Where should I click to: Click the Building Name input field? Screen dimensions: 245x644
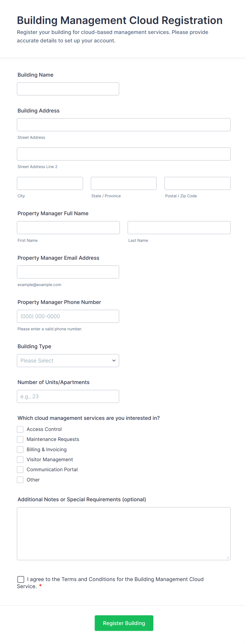[x=68, y=89]
